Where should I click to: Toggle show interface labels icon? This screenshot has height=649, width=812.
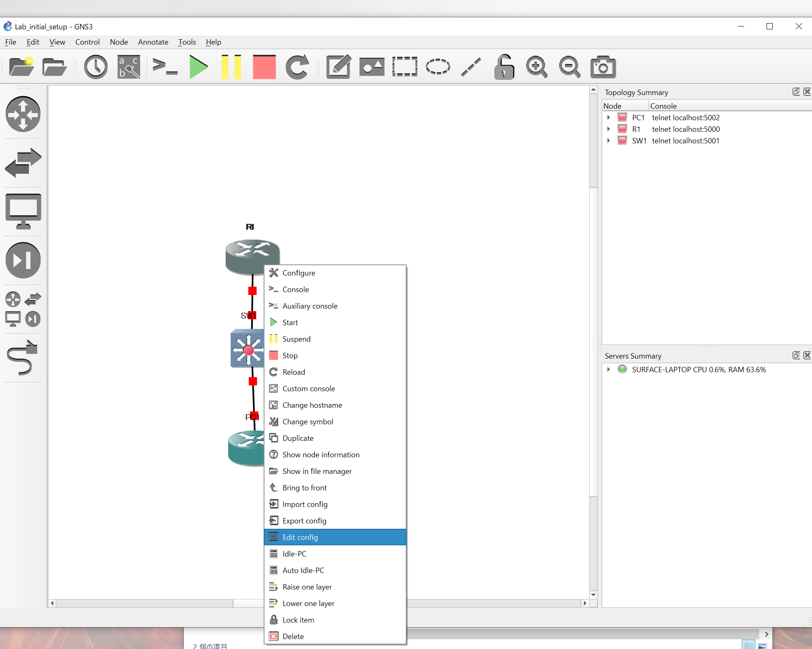pyautogui.click(x=129, y=67)
